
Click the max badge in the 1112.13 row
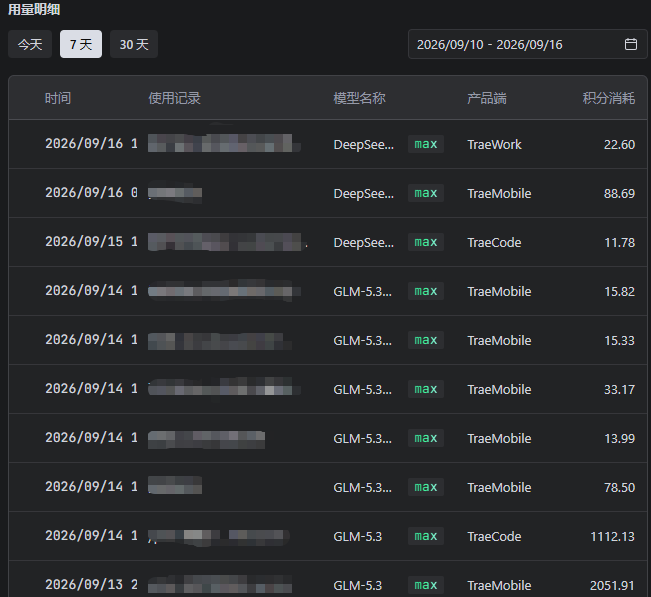[x=426, y=536]
